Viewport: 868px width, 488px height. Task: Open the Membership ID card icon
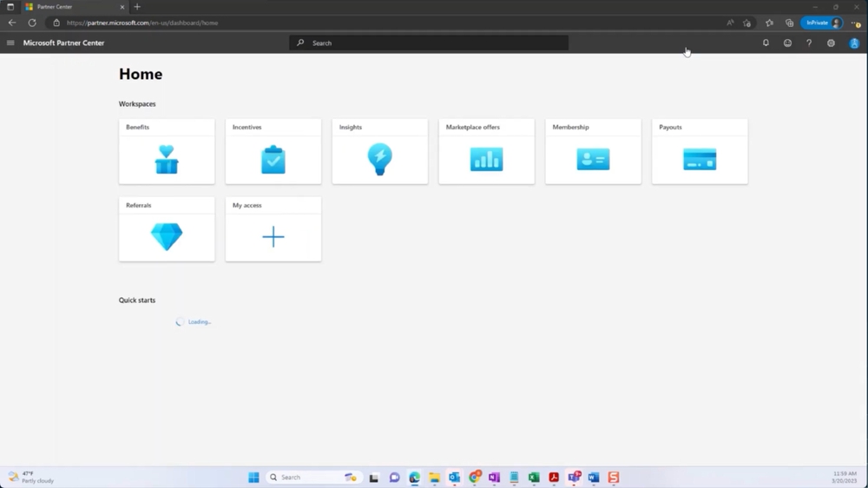point(594,160)
